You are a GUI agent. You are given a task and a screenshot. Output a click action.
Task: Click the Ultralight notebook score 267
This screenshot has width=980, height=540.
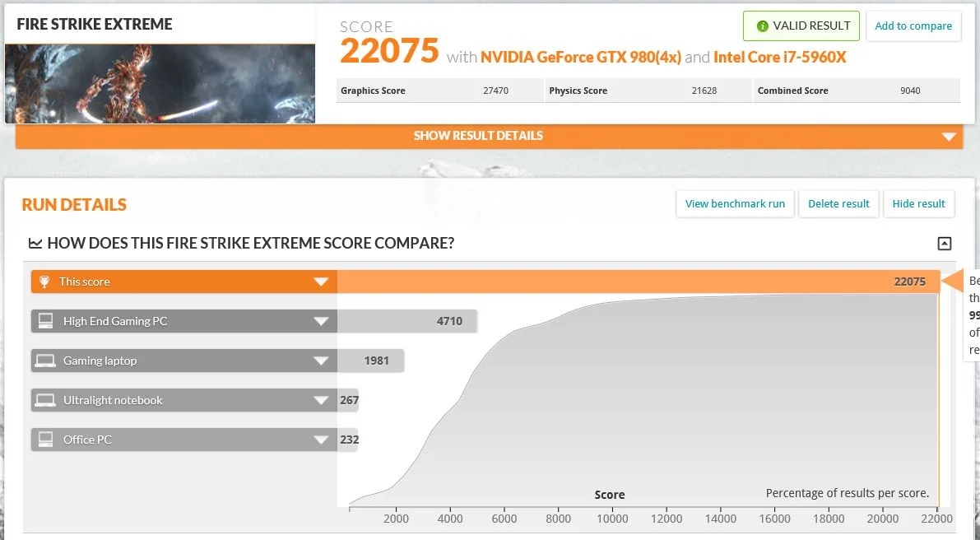(350, 400)
